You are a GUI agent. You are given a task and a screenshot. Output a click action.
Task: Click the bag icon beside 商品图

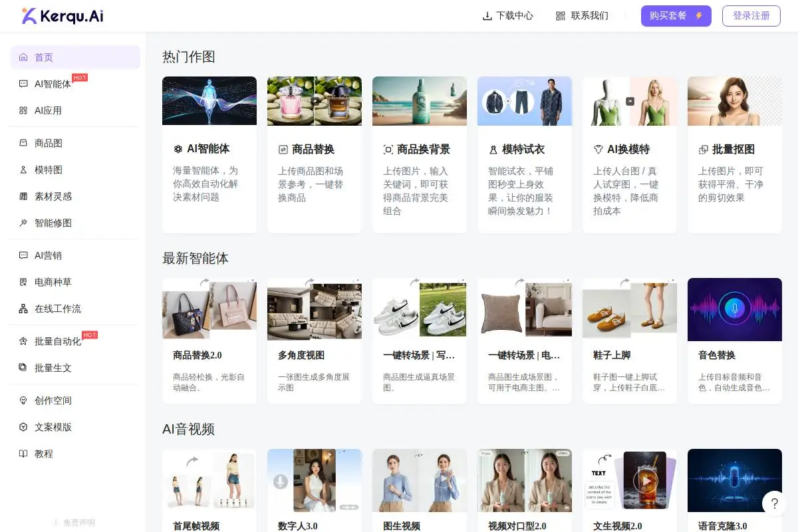(23, 143)
